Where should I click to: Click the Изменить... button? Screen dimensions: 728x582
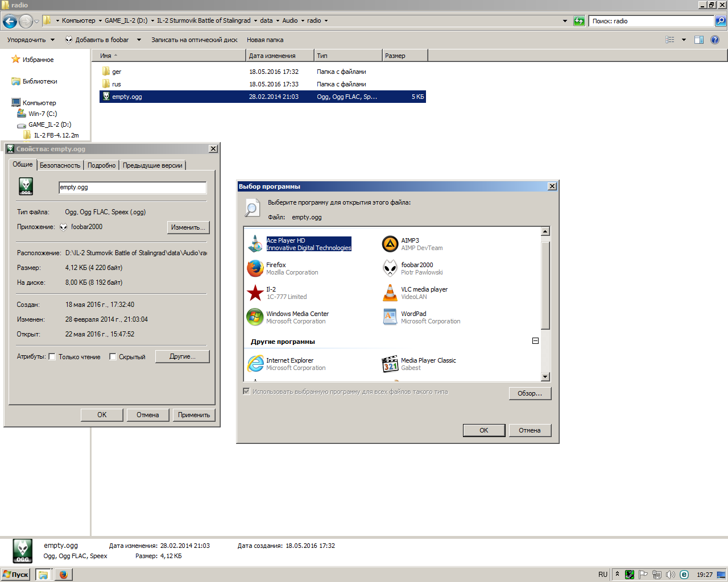[188, 227]
